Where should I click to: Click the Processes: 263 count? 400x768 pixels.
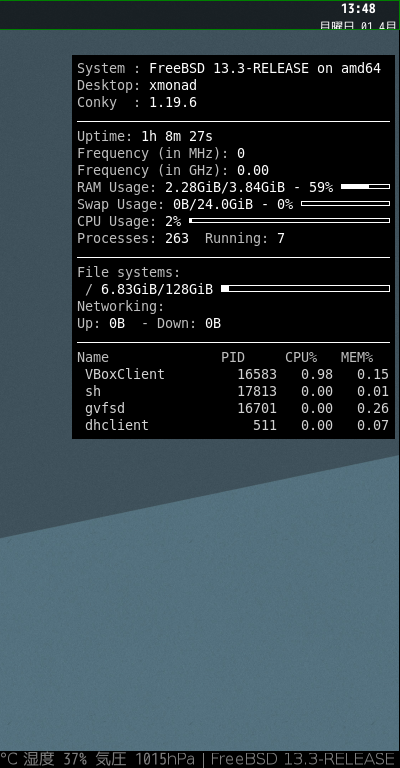[x=133, y=239]
